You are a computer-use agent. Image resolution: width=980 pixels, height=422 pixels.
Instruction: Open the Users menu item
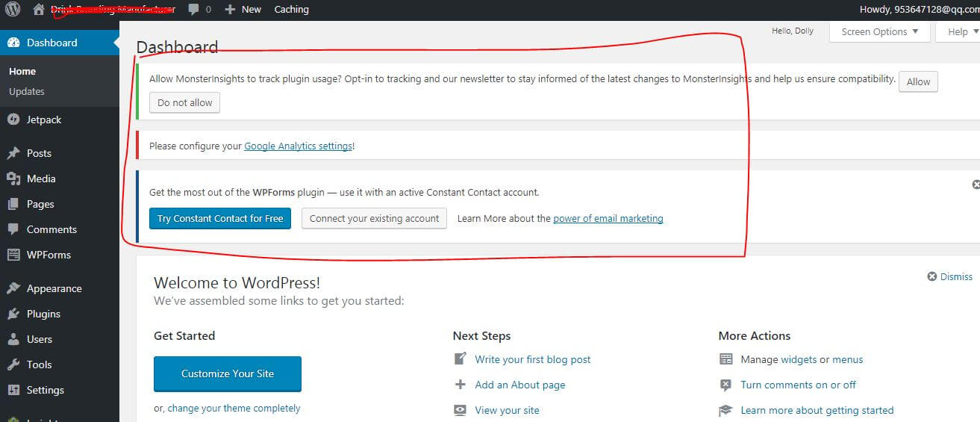(60, 339)
